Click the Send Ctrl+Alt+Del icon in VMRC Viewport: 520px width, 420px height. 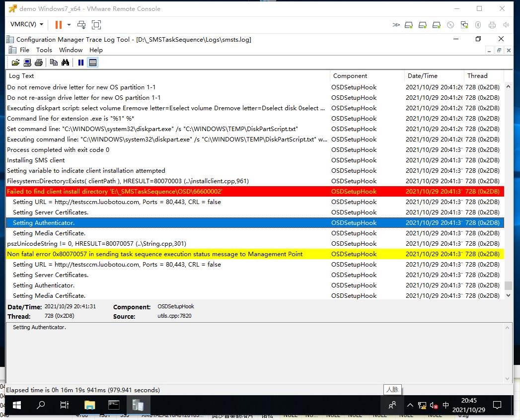(81, 25)
